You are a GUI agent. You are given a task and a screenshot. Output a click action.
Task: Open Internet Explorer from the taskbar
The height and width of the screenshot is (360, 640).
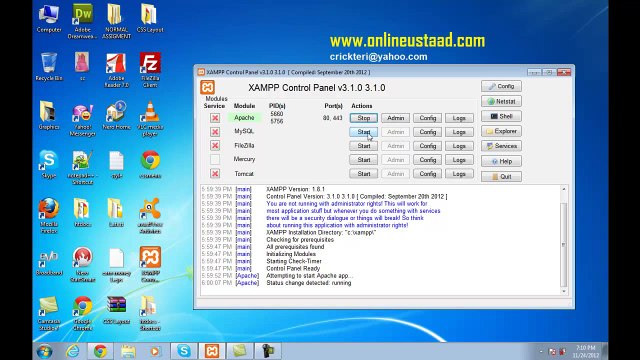pos(73,351)
